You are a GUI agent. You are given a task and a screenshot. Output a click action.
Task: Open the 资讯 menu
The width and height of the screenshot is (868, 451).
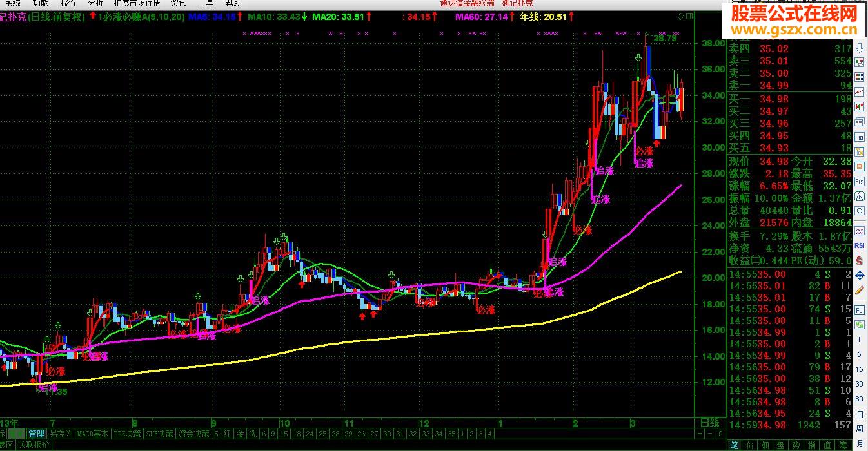point(179,3)
